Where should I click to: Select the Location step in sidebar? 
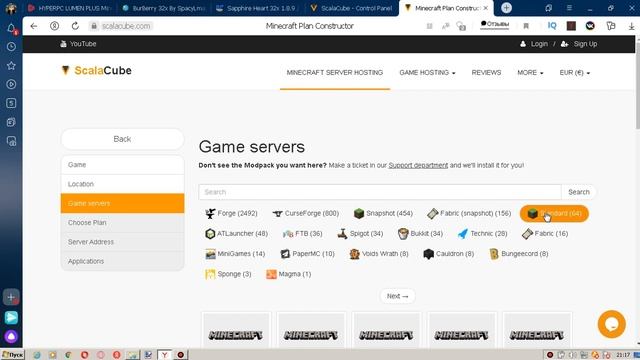[122, 184]
